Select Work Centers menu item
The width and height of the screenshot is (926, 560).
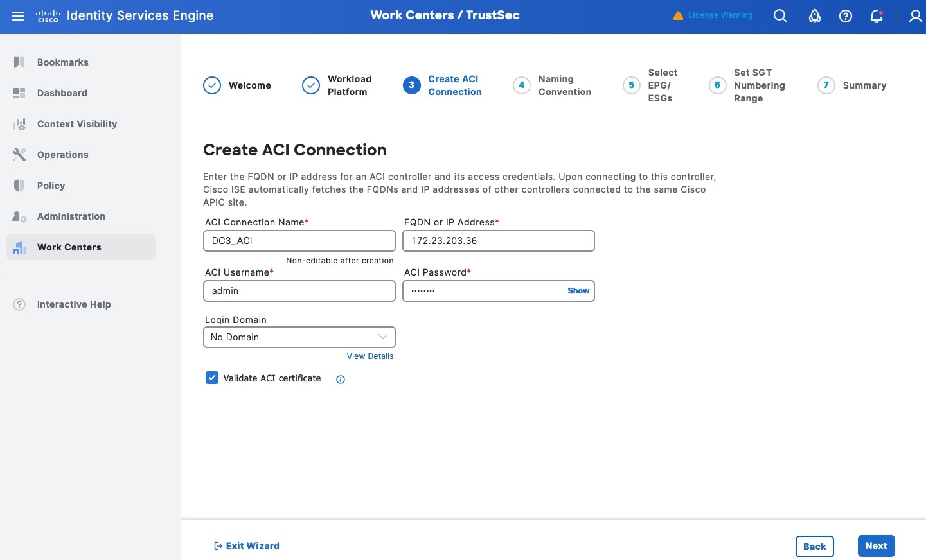point(81,247)
